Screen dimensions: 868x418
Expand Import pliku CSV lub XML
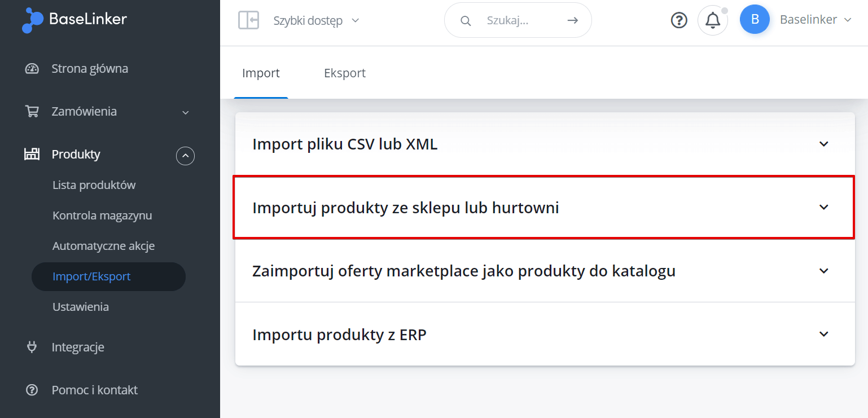click(x=545, y=144)
